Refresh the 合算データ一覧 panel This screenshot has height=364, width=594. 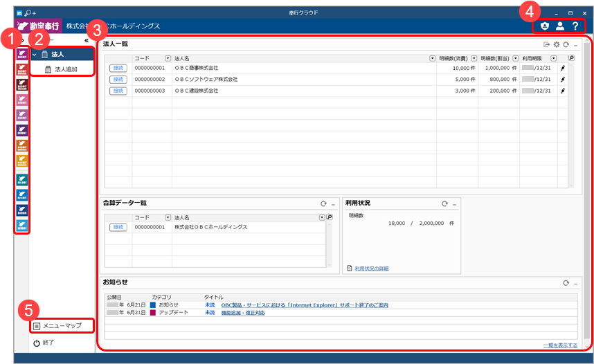323,203
